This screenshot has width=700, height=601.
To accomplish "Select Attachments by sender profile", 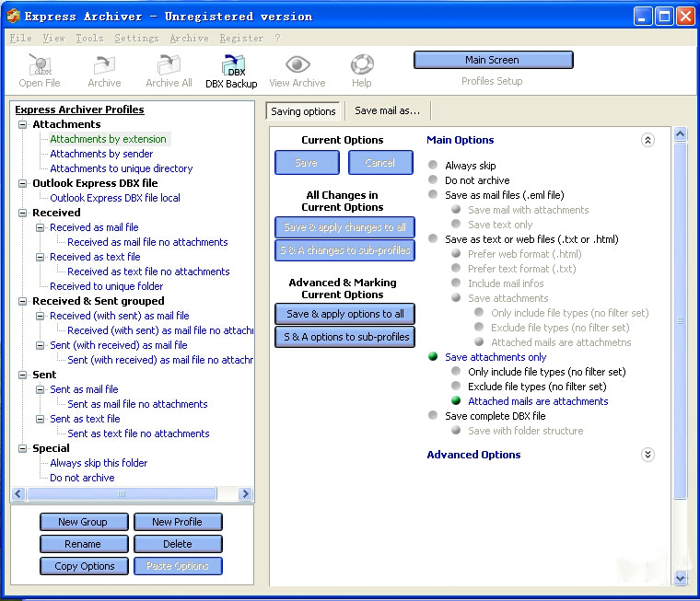I will pyautogui.click(x=101, y=154).
